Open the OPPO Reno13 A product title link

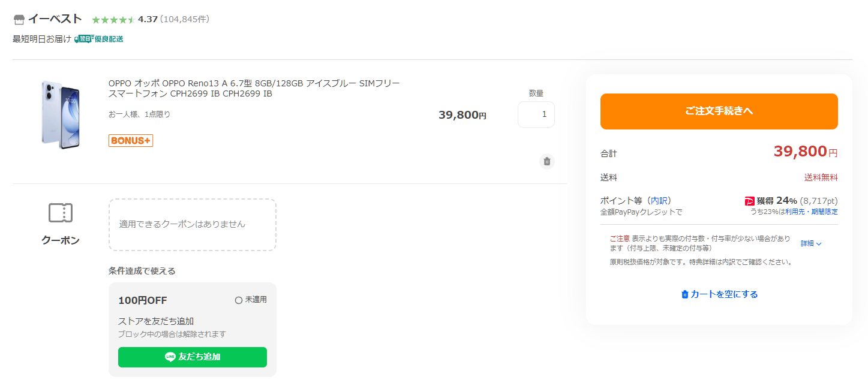click(x=254, y=88)
